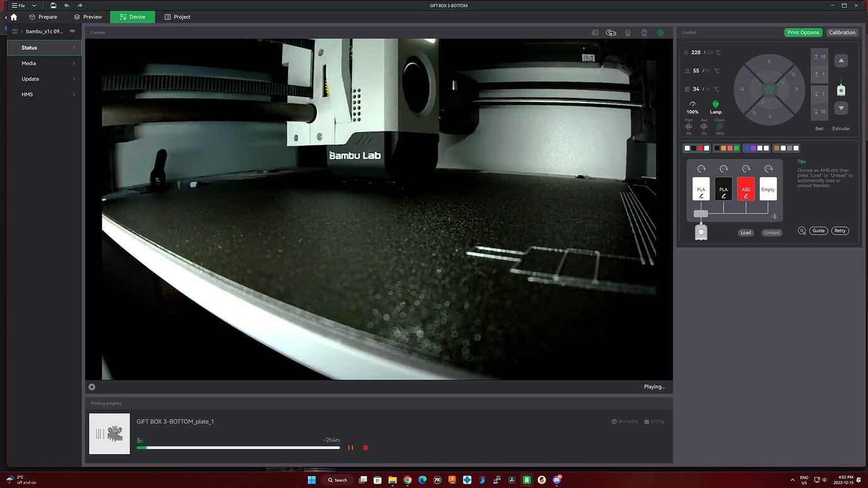Open the File menu dropdown arrow
The image size is (868, 488).
(35, 6)
